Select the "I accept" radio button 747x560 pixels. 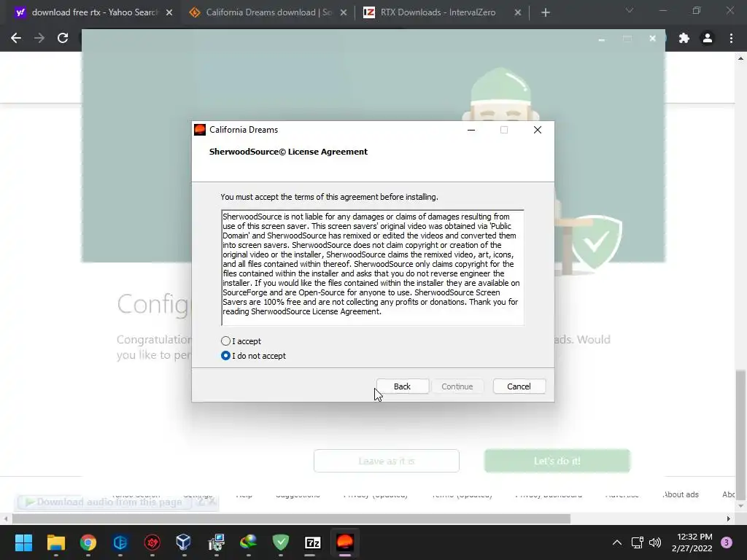(226, 341)
